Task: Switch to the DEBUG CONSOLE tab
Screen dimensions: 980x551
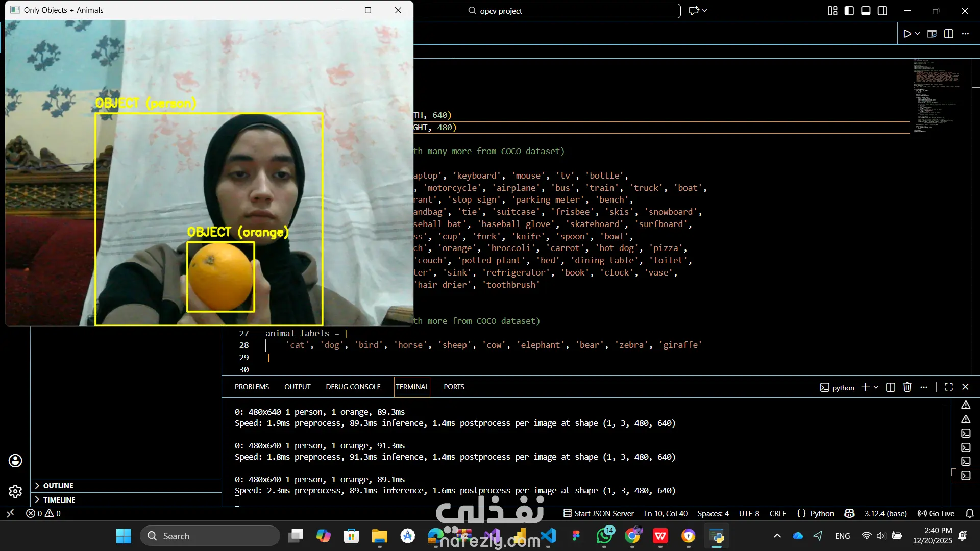Action: tap(353, 387)
